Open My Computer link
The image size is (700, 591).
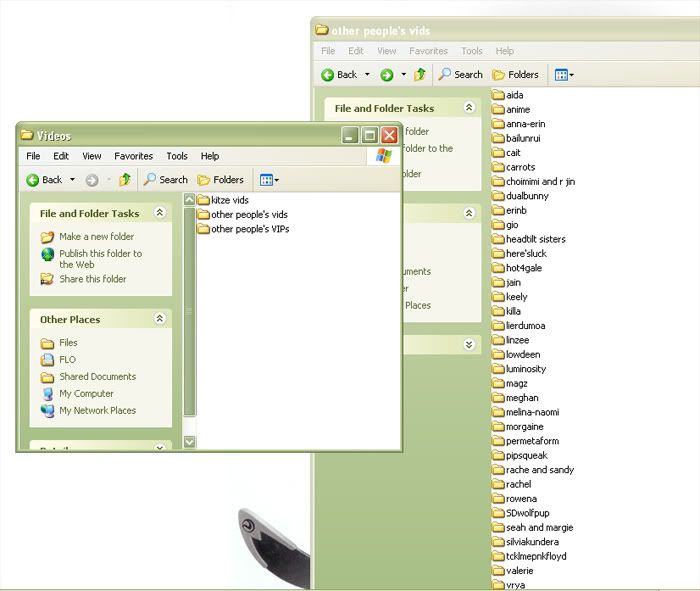86,394
